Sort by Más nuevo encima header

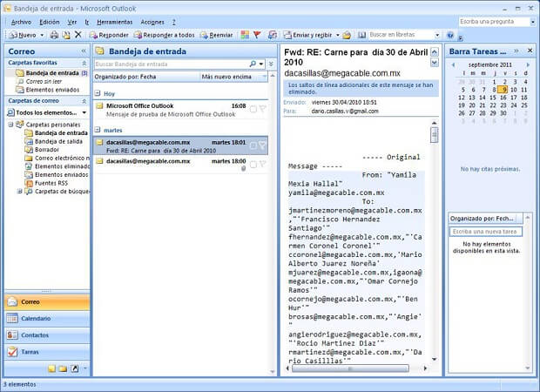pos(233,77)
